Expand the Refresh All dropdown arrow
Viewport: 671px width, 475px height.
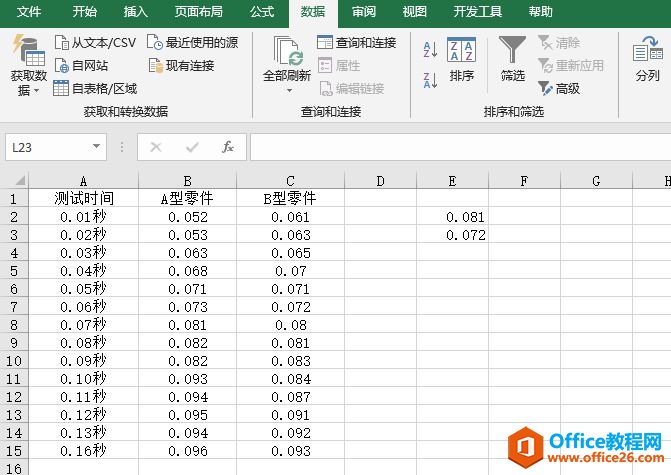click(289, 90)
